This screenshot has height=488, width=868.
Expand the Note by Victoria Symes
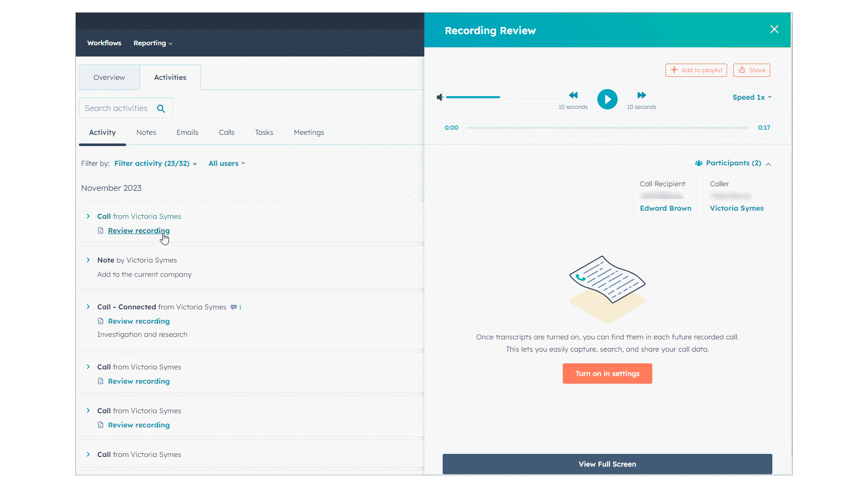tap(88, 260)
